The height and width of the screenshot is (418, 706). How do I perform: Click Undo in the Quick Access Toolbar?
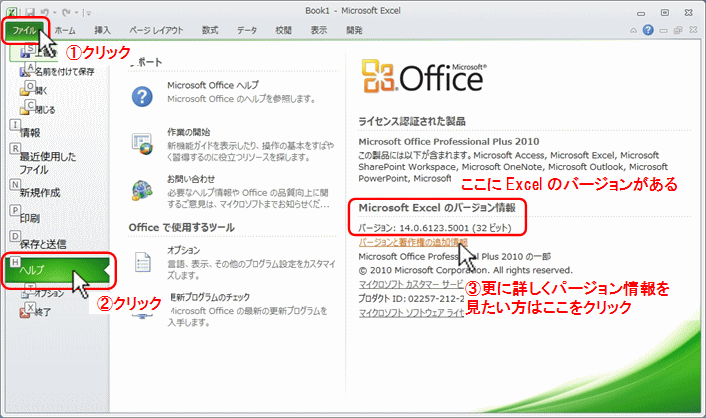click(45, 13)
